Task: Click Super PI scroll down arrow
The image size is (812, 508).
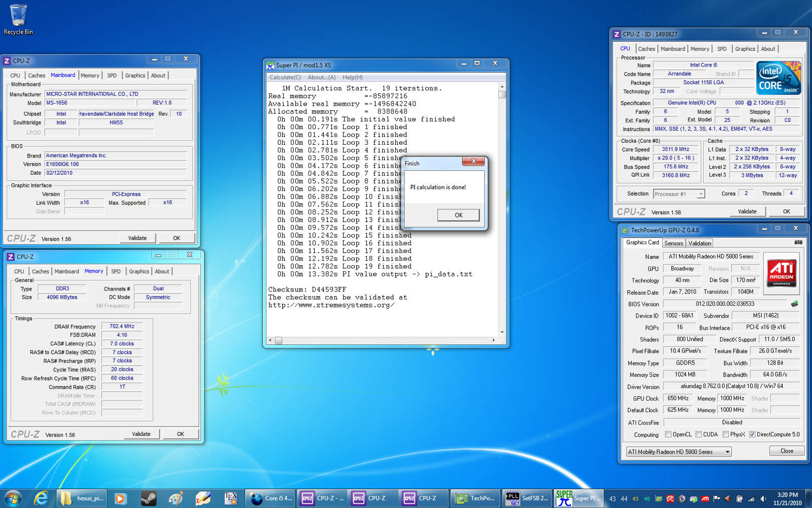Action: click(502, 332)
